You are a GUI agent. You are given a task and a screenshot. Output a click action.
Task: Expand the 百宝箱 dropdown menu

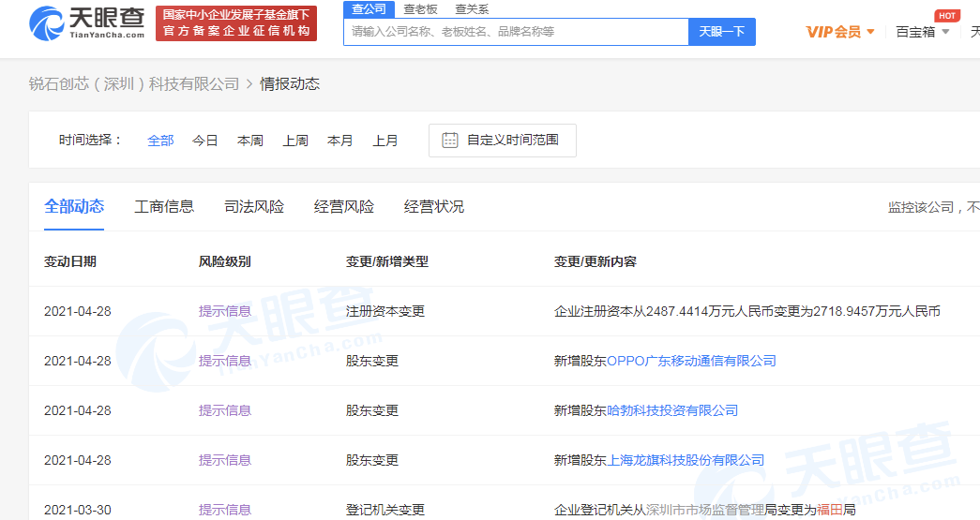tap(923, 32)
